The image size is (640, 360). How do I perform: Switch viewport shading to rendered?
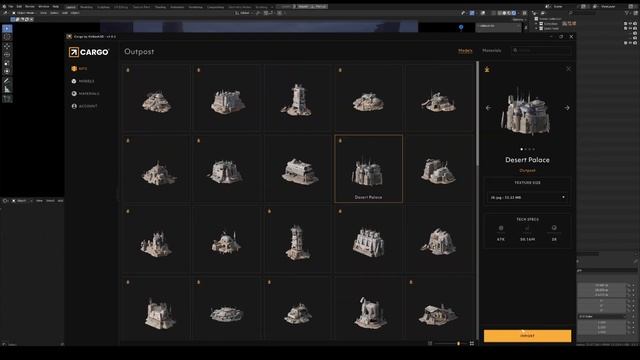coord(514,13)
